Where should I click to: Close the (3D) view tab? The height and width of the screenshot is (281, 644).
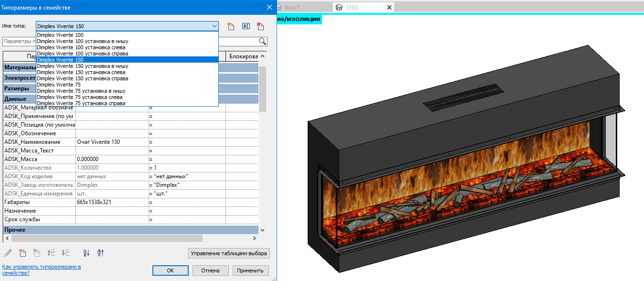click(x=389, y=7)
